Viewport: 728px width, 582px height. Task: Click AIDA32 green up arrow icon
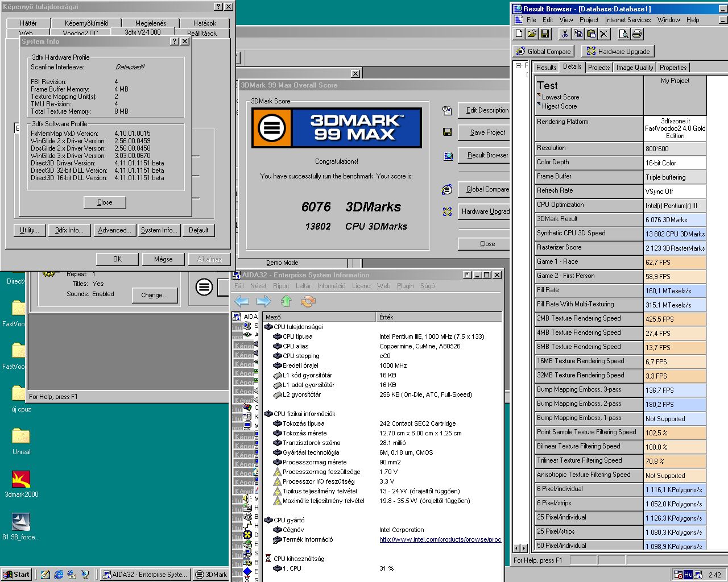click(x=286, y=301)
